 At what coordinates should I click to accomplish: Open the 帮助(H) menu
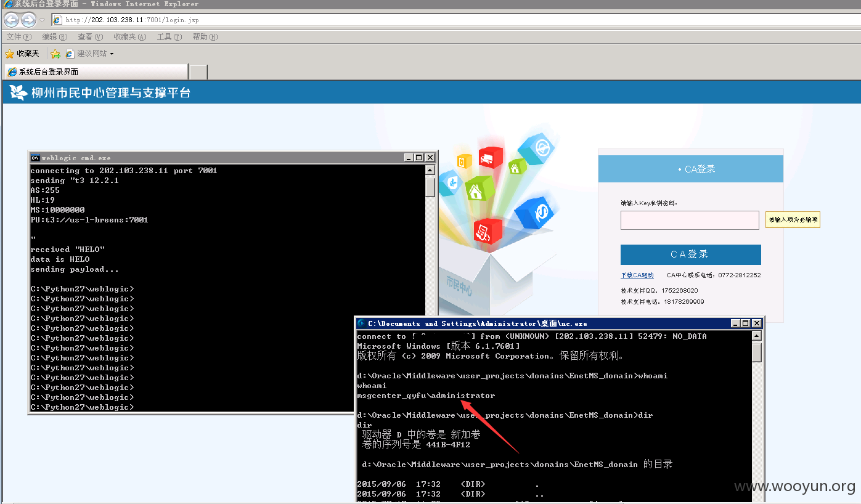(x=205, y=37)
